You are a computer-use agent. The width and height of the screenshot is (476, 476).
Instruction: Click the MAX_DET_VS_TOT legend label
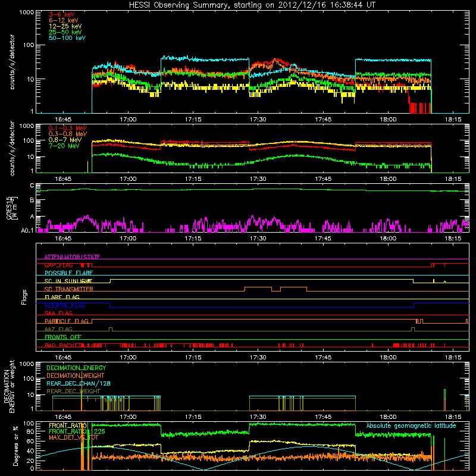pos(74,437)
